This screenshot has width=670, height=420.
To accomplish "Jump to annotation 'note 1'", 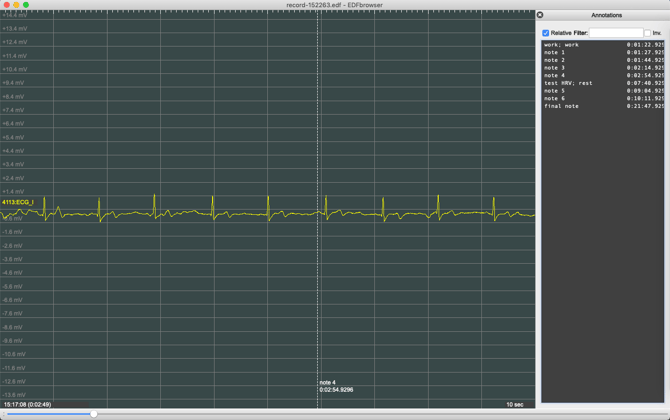I will pyautogui.click(x=555, y=52).
